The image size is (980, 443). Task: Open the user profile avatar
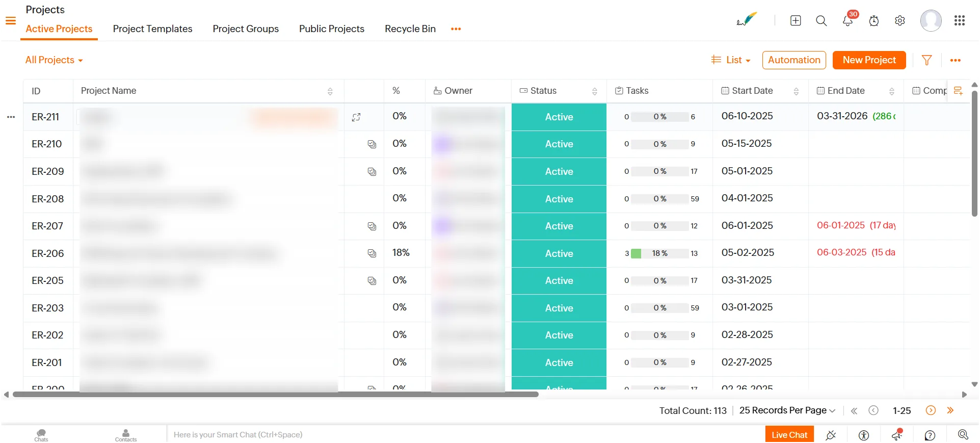click(931, 20)
